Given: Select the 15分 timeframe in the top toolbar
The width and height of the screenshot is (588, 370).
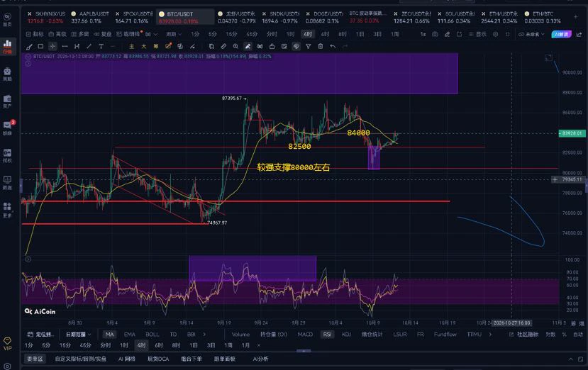Looking at the screenshot, I should click(231, 34).
